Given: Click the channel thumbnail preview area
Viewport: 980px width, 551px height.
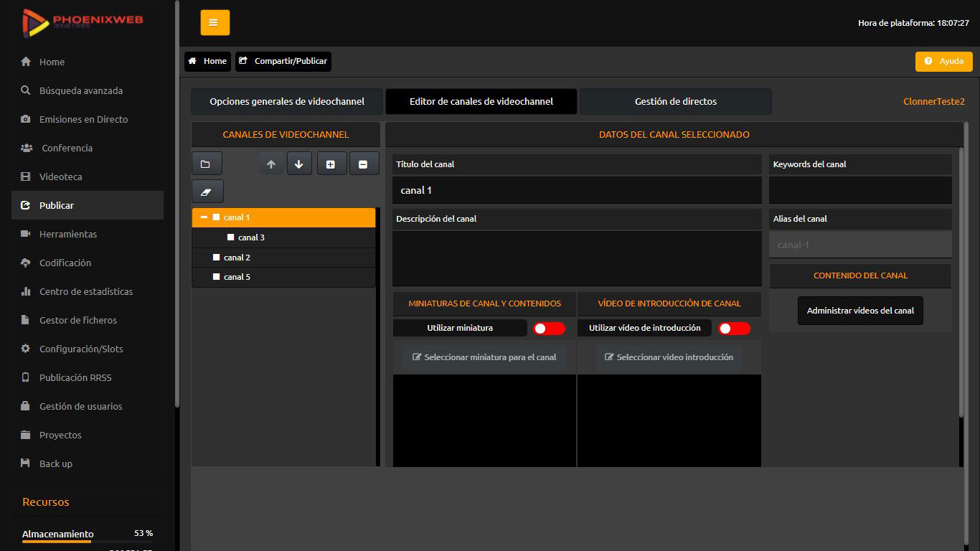Looking at the screenshot, I should click(484, 420).
